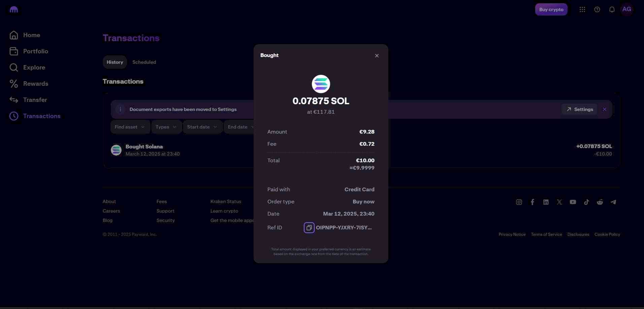Screen dimensions: 644x309
Task: Open the Facebook social icon
Action: [532, 202]
